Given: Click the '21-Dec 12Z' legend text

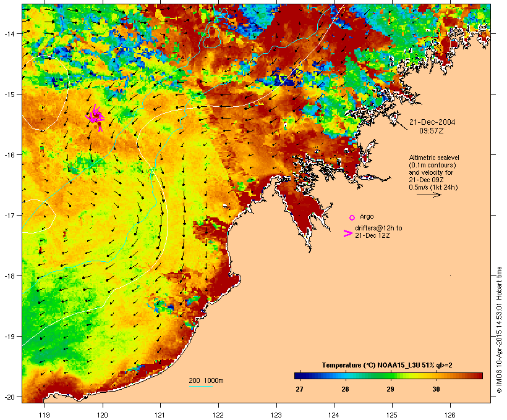Looking at the screenshot, I should click(372, 235).
